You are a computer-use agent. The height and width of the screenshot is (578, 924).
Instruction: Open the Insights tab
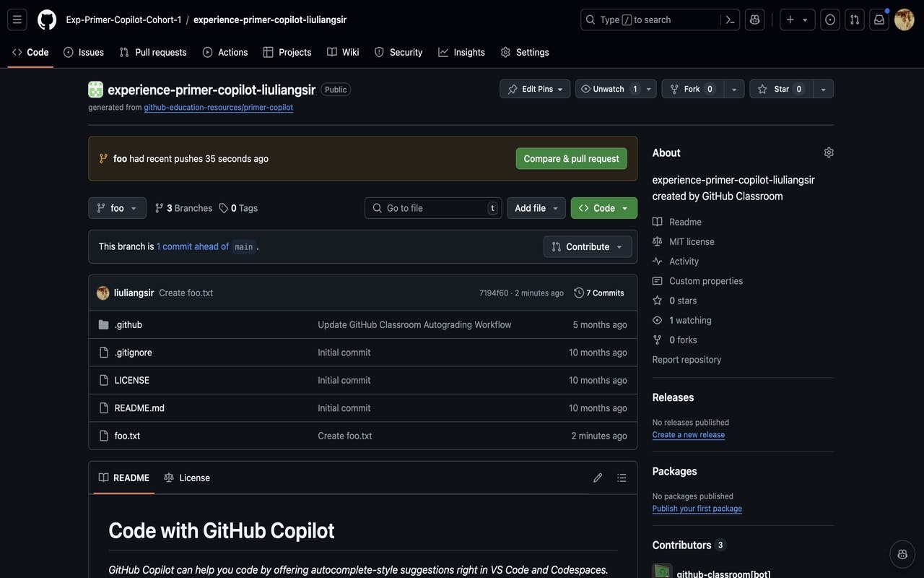(x=462, y=52)
